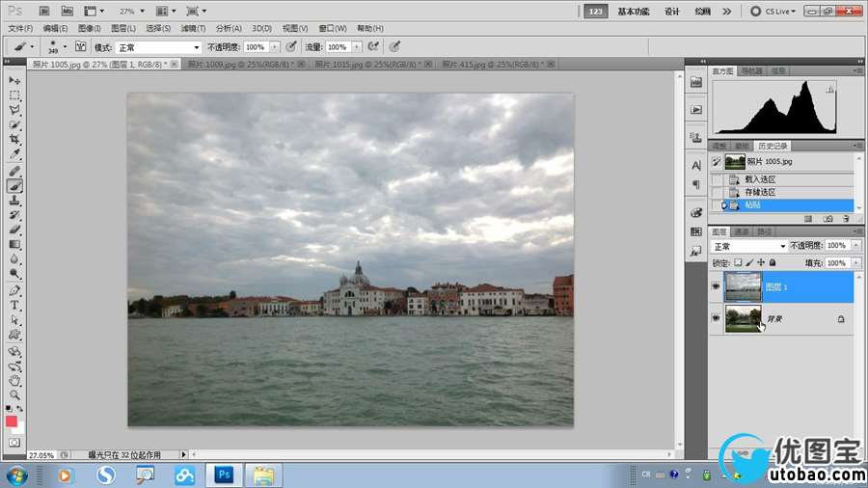The image size is (868, 488).
Task: Select the Eraser tool
Action: 14,230
